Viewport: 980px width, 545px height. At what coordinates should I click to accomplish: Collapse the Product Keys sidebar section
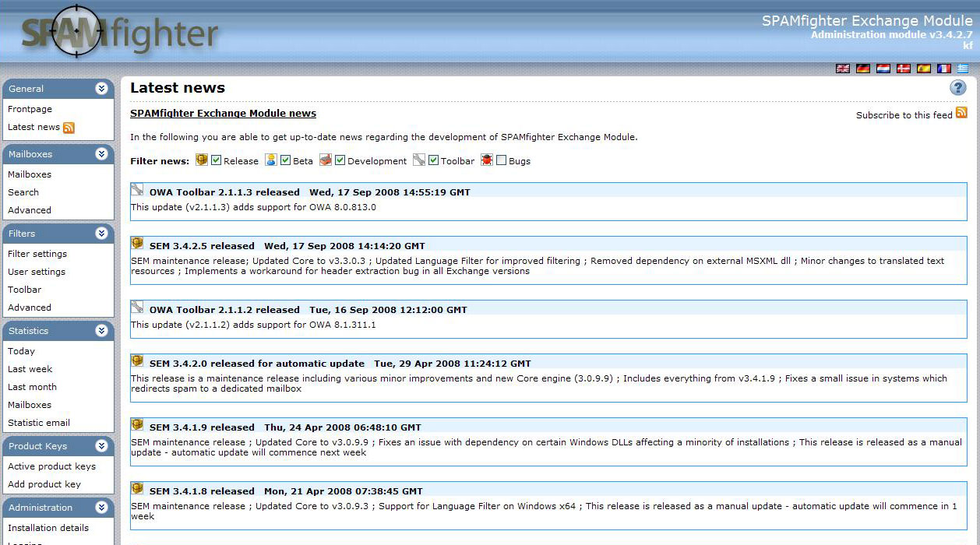tap(101, 446)
